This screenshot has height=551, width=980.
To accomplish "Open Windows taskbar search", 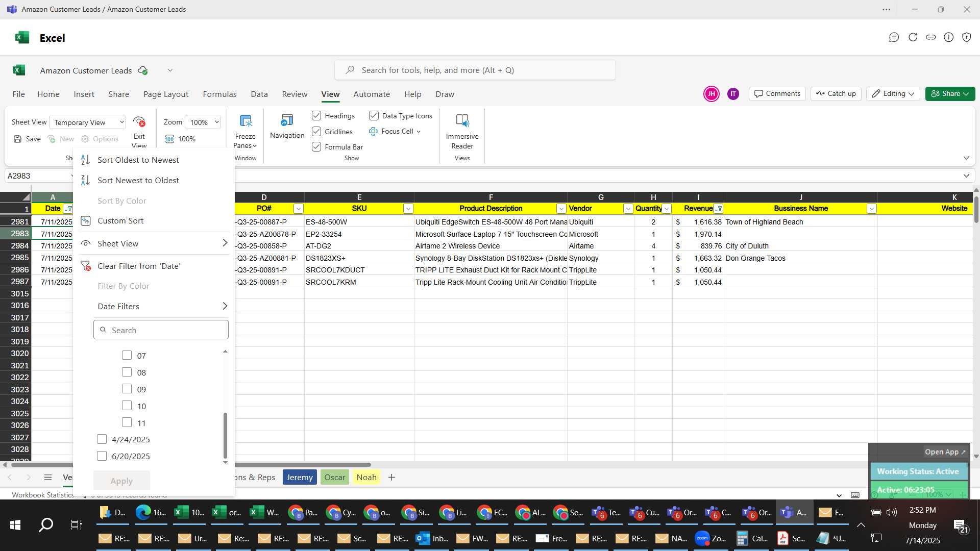I will pos(46,524).
